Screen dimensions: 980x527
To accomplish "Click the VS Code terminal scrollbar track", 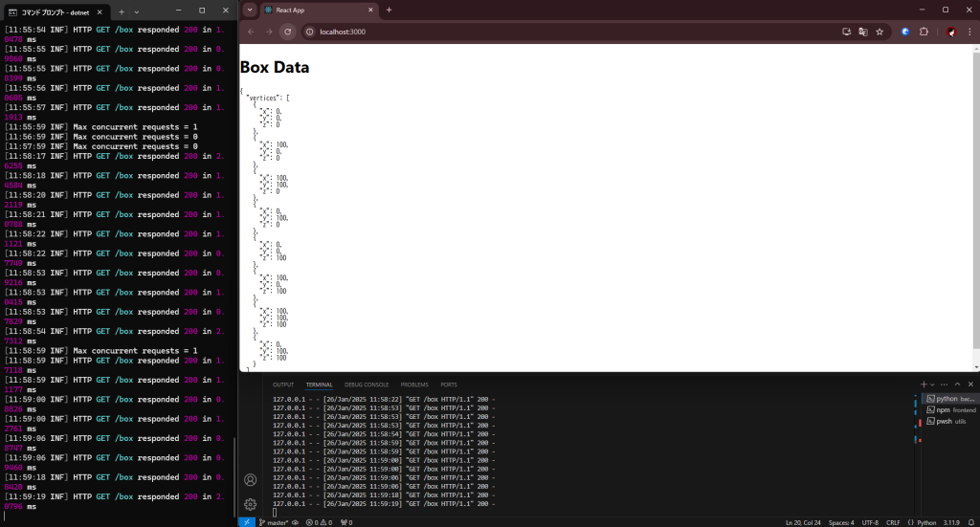I will click(x=916, y=456).
